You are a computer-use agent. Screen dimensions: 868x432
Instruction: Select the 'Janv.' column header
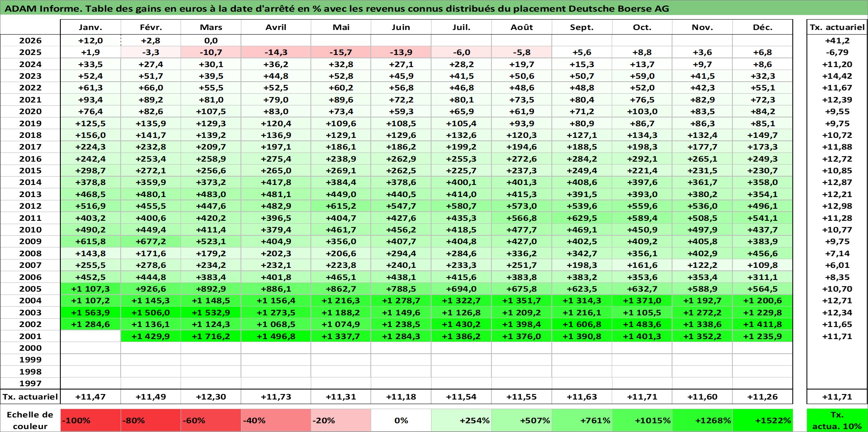click(91, 27)
